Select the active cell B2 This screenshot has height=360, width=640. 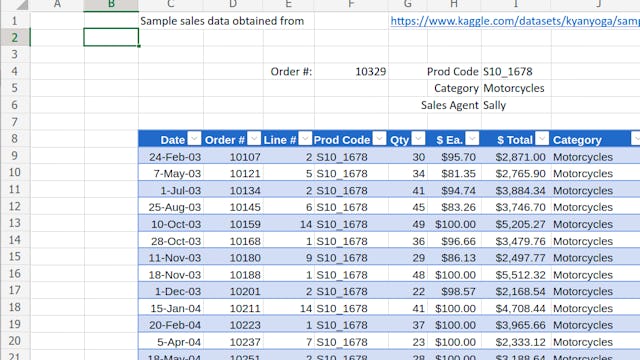(111, 38)
